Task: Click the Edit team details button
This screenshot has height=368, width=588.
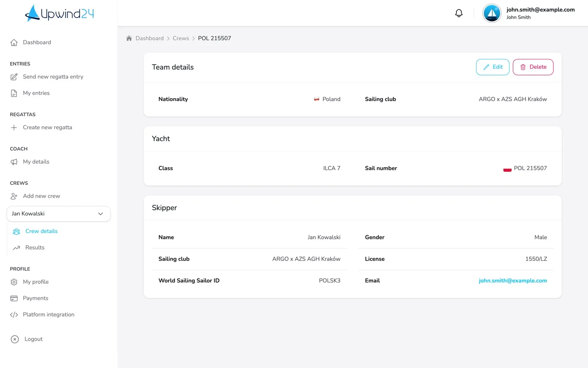Action: coord(492,67)
